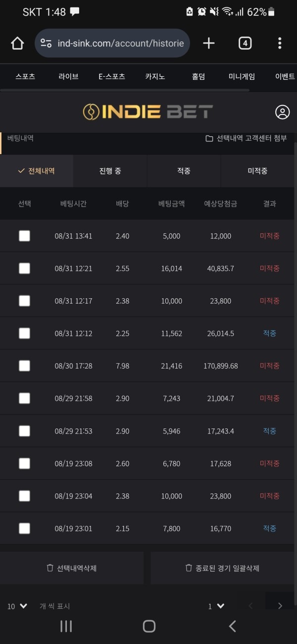Switch to the 진행 중 tab
Screen dimensions: 297x644
tap(109, 170)
